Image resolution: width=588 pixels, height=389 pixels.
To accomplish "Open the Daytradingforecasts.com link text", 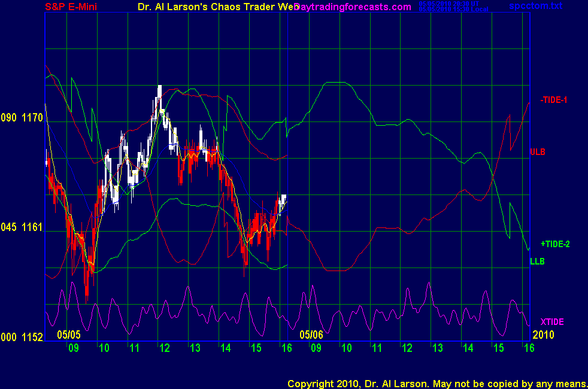I will click(353, 7).
